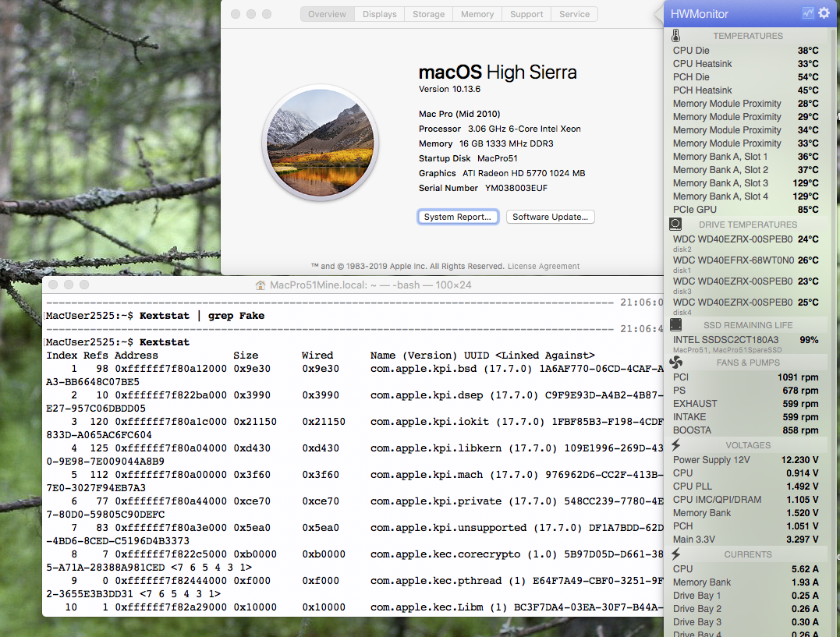
Task: Select the CPU IMC/QPI/DRAM voltage row
Action: (746, 500)
